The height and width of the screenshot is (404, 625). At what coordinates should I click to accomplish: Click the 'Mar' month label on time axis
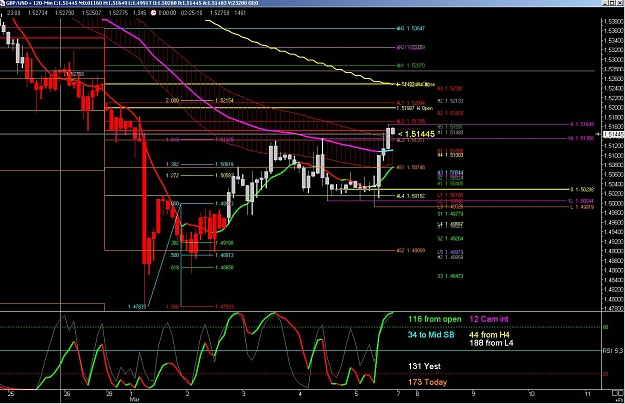pos(134,399)
